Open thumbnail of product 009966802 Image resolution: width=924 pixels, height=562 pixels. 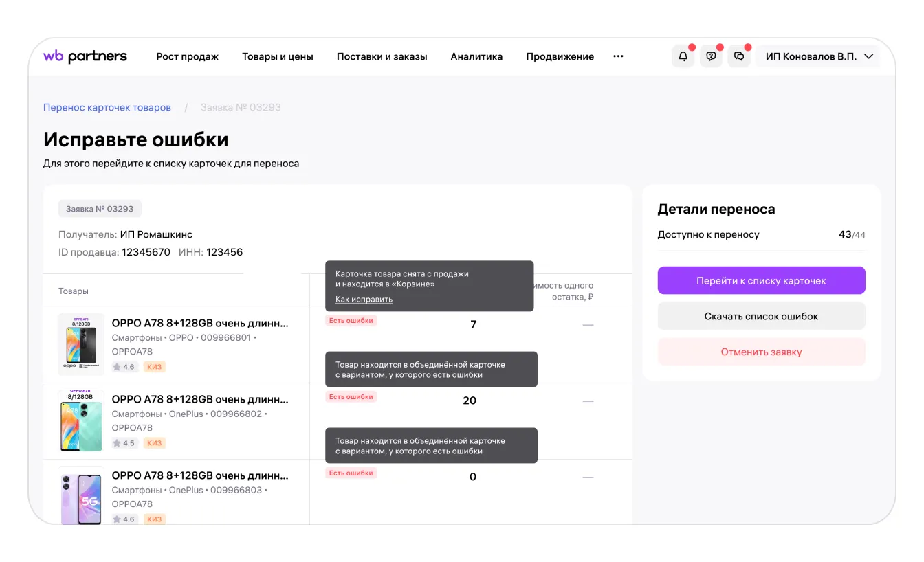point(81,420)
